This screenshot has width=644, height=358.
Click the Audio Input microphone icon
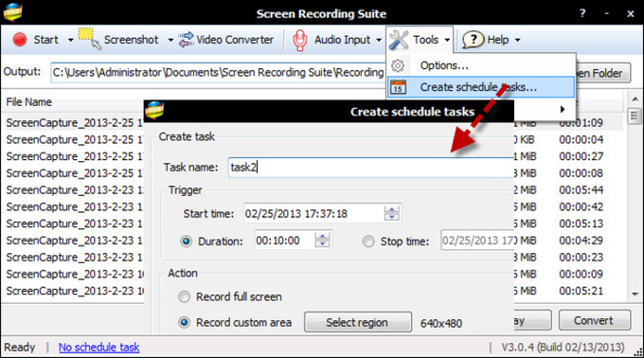click(300, 40)
